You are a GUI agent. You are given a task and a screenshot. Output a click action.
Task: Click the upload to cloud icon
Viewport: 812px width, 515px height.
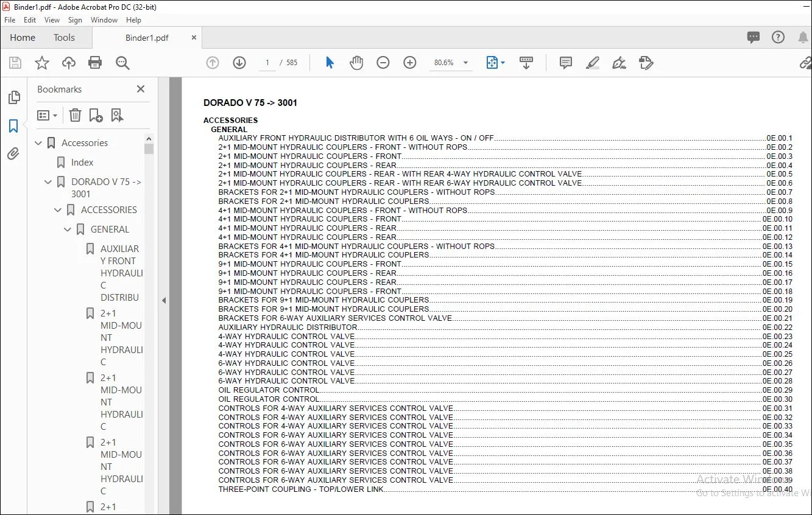[x=69, y=63]
